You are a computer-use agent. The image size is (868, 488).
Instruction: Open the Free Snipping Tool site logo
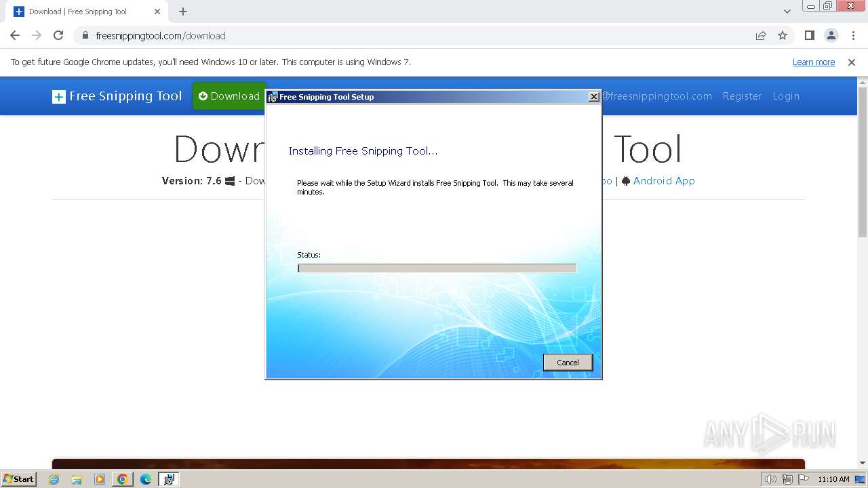(x=117, y=96)
